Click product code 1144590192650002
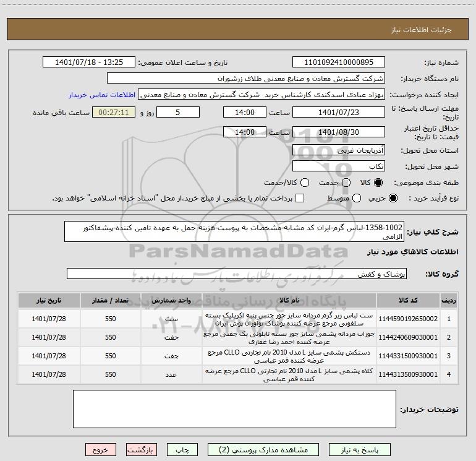476x461 pixels. point(408,319)
